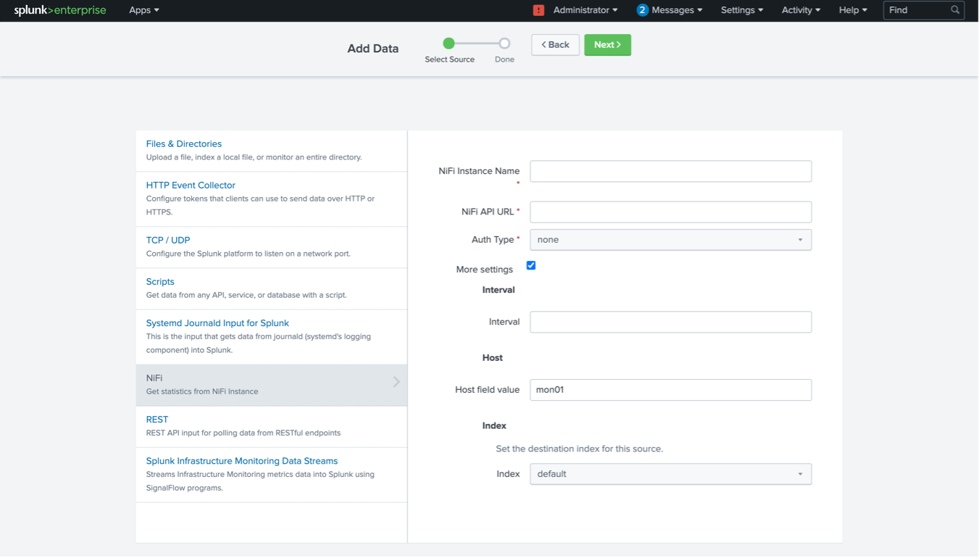Image resolution: width=980 pixels, height=558 pixels.
Task: Click the 'Select Source' step label
Action: click(x=450, y=59)
